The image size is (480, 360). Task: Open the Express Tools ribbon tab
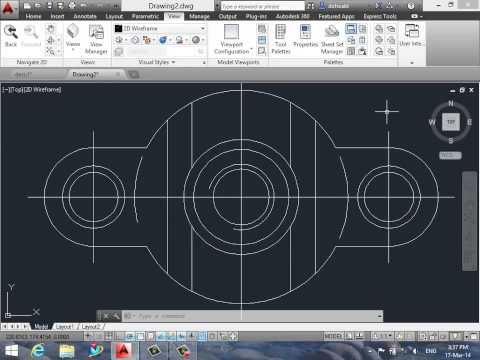tap(380, 16)
